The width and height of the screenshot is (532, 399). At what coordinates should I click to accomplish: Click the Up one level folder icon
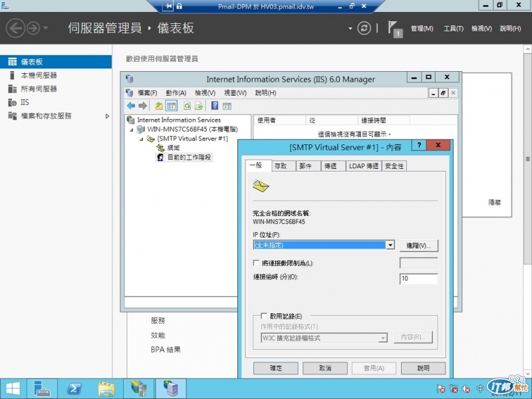click(x=159, y=106)
